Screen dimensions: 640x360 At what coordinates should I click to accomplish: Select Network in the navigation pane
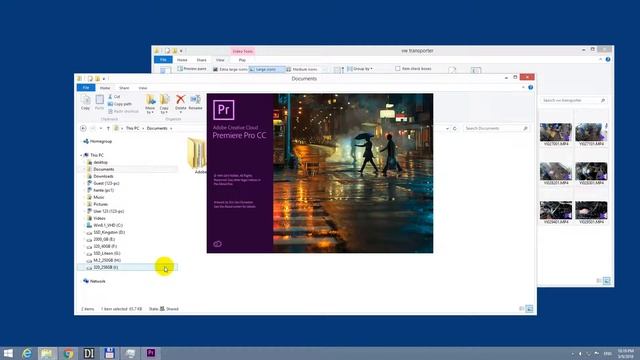coord(94,281)
